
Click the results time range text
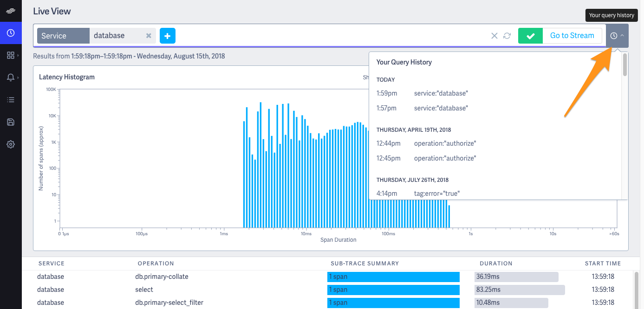pos(129,56)
